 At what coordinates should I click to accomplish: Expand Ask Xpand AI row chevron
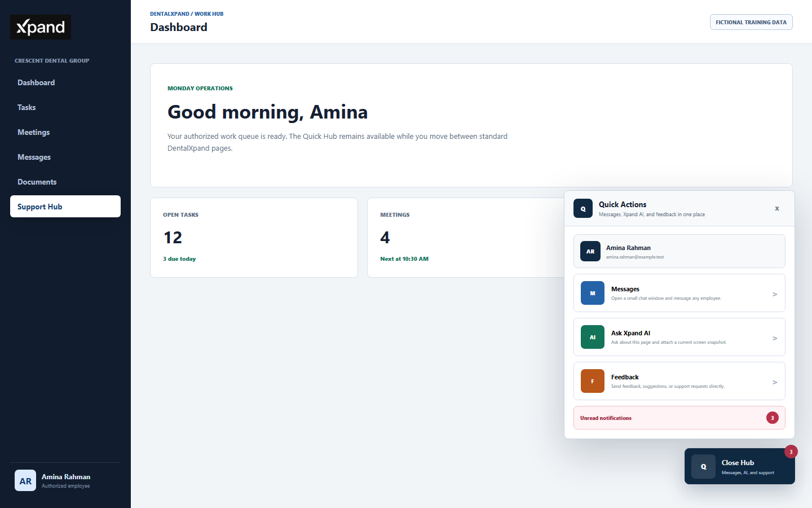click(x=775, y=338)
